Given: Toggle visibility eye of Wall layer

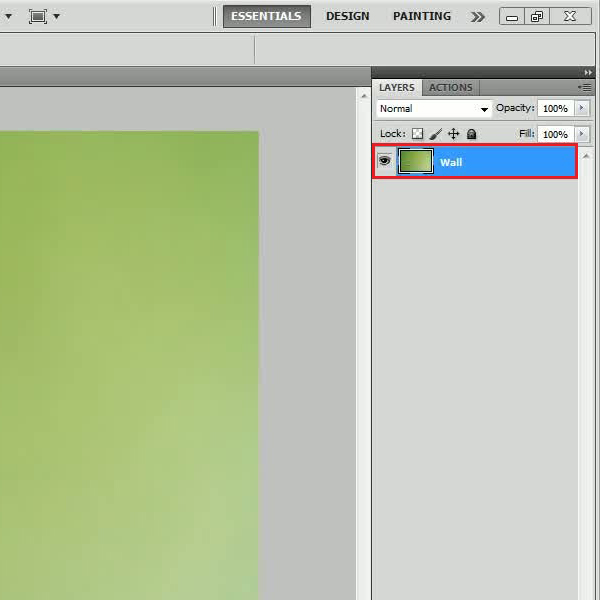Looking at the screenshot, I should pyautogui.click(x=385, y=161).
